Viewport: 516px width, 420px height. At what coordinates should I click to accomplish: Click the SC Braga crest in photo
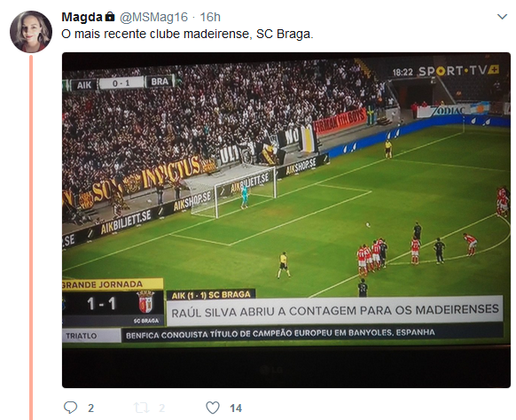pos(145,301)
